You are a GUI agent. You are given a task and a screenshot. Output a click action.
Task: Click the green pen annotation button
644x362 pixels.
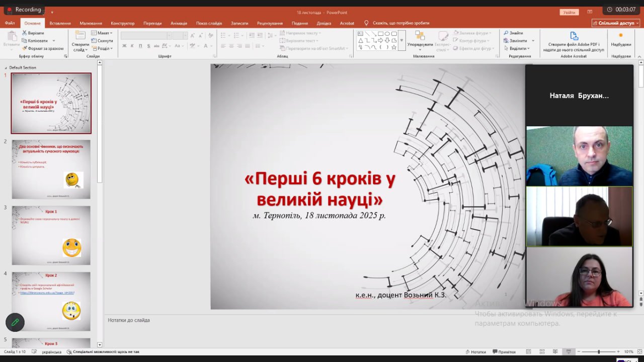pos(15,322)
